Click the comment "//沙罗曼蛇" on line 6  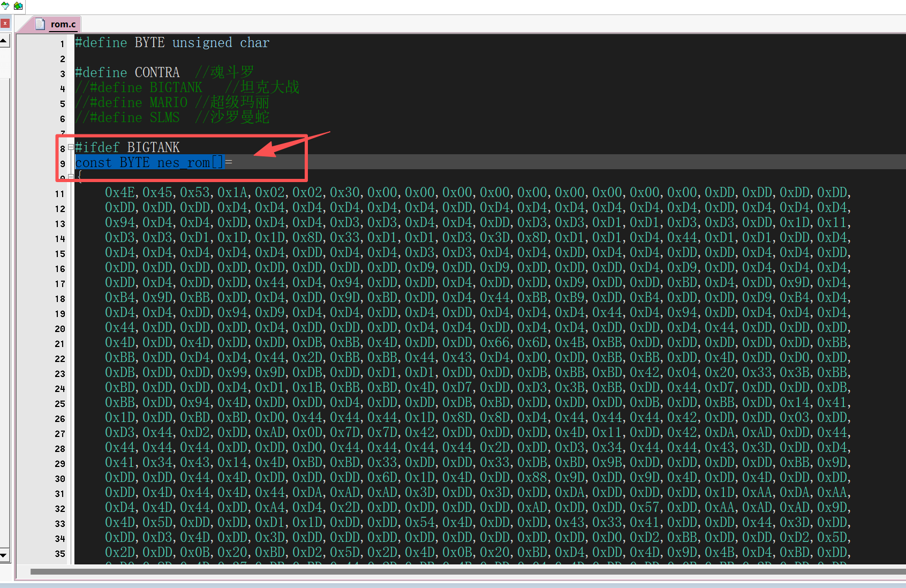click(x=232, y=117)
